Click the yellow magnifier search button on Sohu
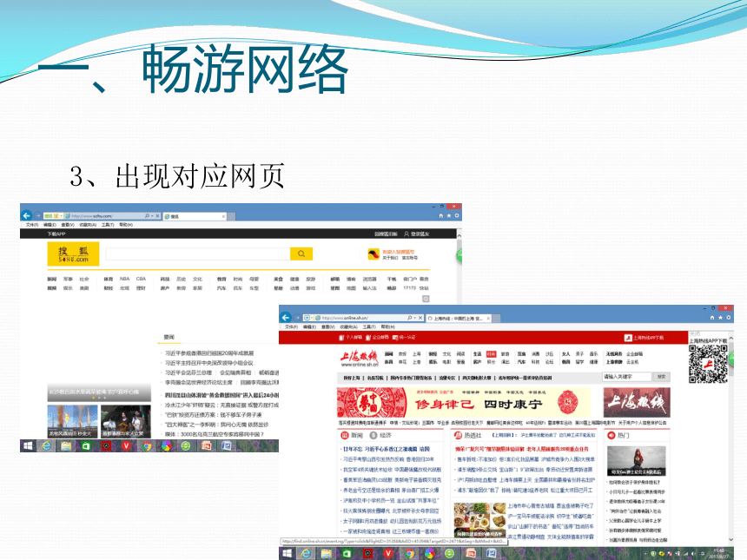The image size is (747, 560). 301,254
